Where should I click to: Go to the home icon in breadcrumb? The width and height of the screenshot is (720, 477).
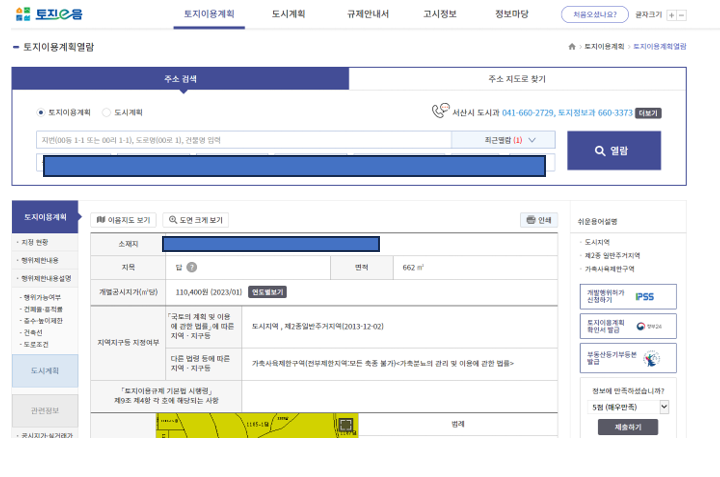[x=572, y=46]
